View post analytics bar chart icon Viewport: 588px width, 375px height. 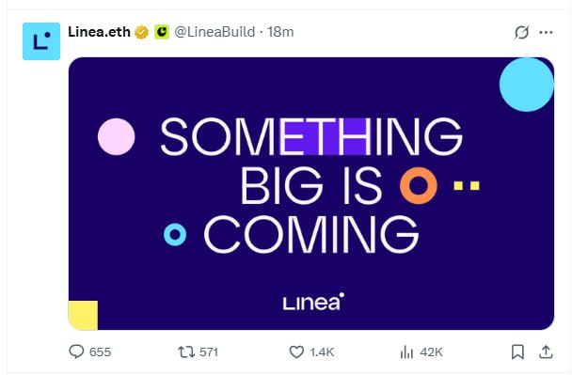(406, 352)
